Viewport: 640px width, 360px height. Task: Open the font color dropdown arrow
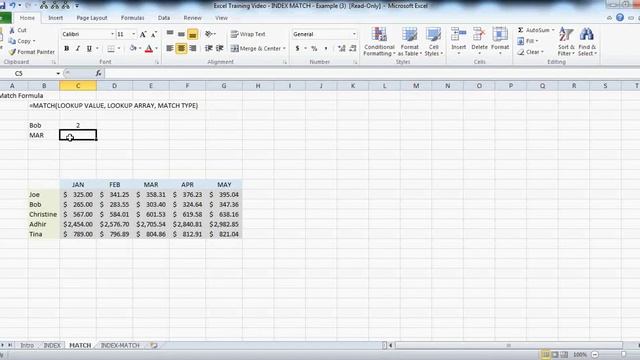pyautogui.click(x=156, y=49)
